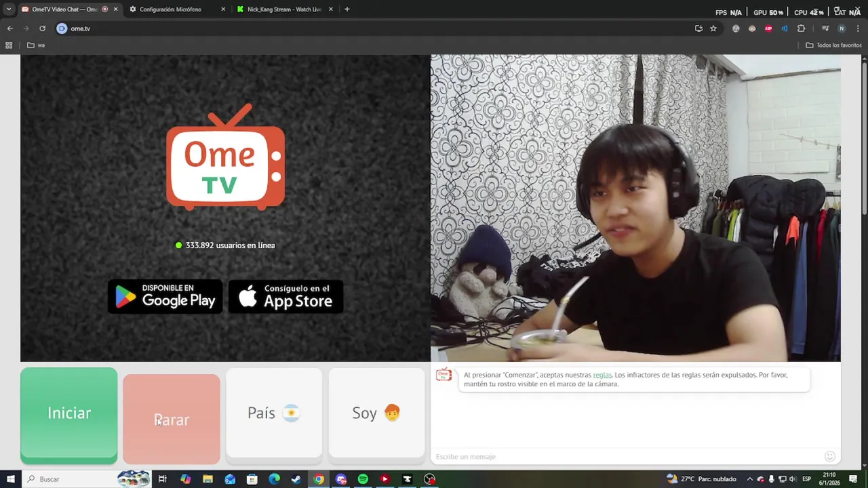Screen dimensions: 868x488
Task: Open Microsoft Edge from the taskbar
Action: click(274, 479)
